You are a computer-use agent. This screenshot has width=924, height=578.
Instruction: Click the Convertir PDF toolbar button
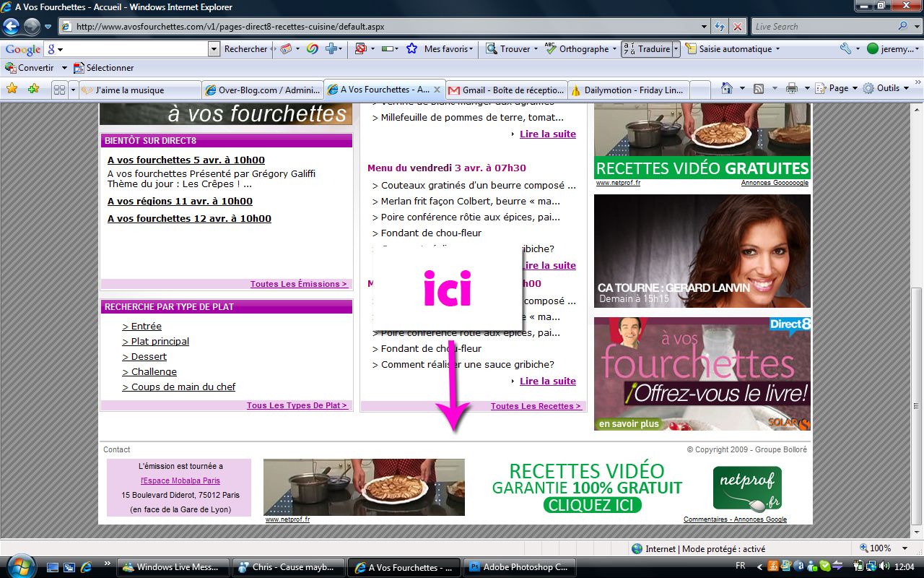click(30, 68)
